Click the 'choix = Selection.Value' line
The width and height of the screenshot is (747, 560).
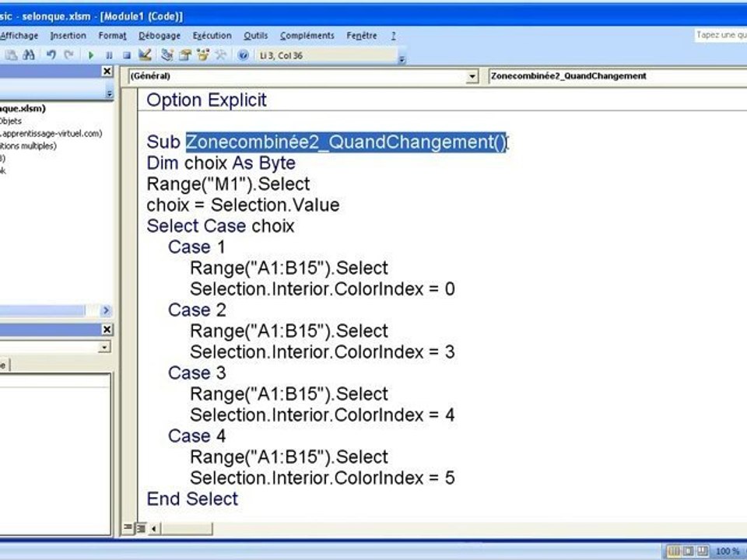(x=243, y=205)
